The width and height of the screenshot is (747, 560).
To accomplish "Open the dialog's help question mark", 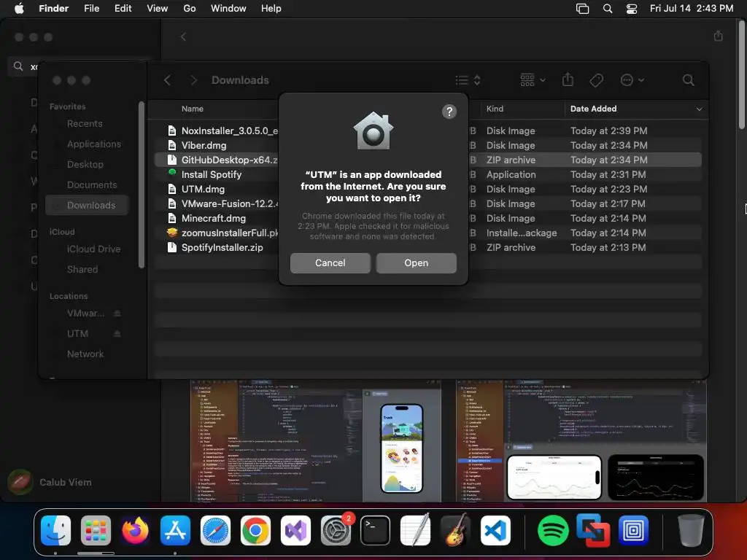I will (449, 112).
